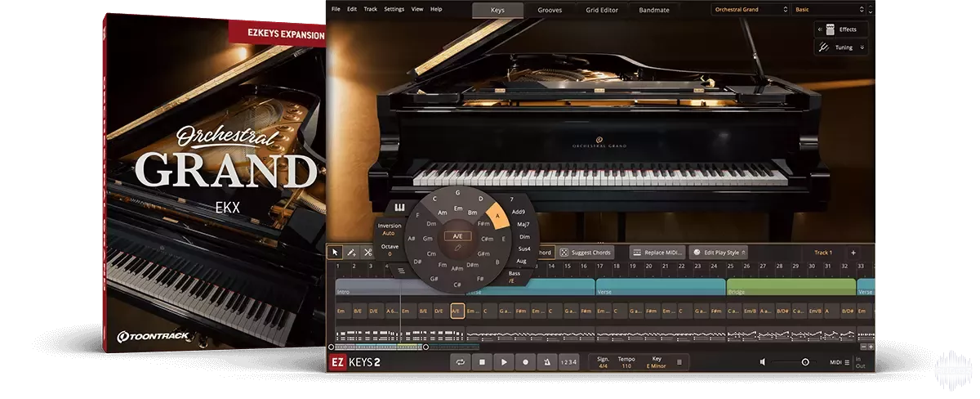Toggle the metronome
980x399 pixels.
pos(546,361)
